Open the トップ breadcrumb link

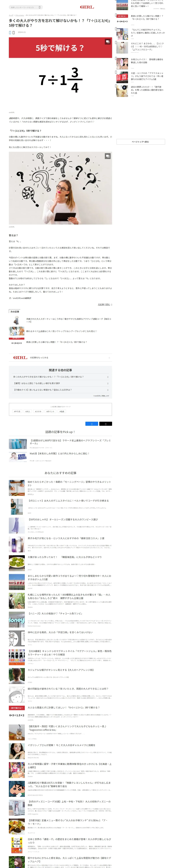tap(11, 15)
